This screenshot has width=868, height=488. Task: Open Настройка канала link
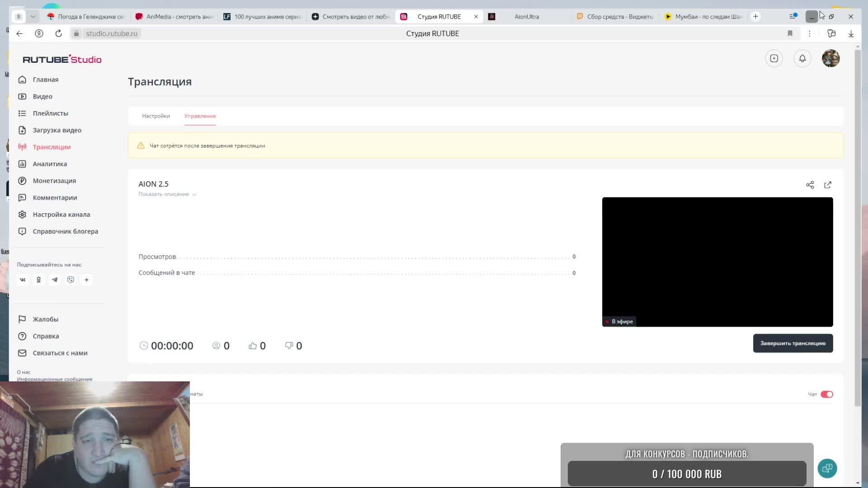[61, 215]
